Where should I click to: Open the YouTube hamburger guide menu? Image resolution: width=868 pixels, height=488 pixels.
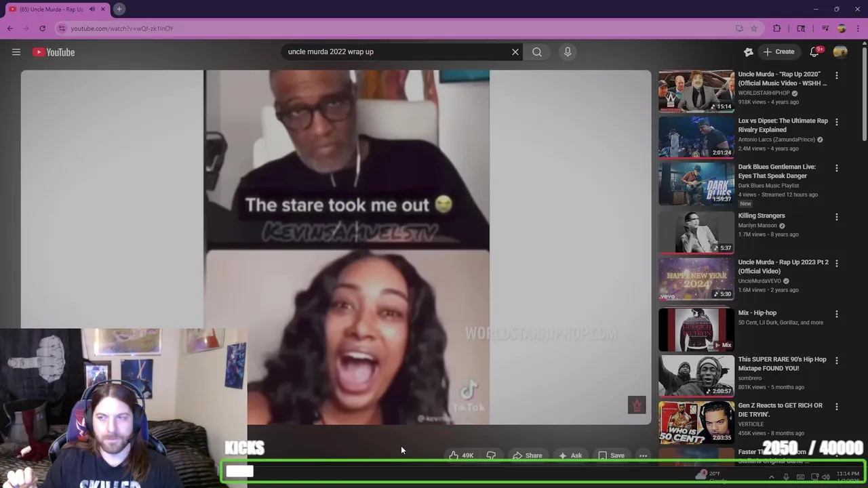point(16,52)
